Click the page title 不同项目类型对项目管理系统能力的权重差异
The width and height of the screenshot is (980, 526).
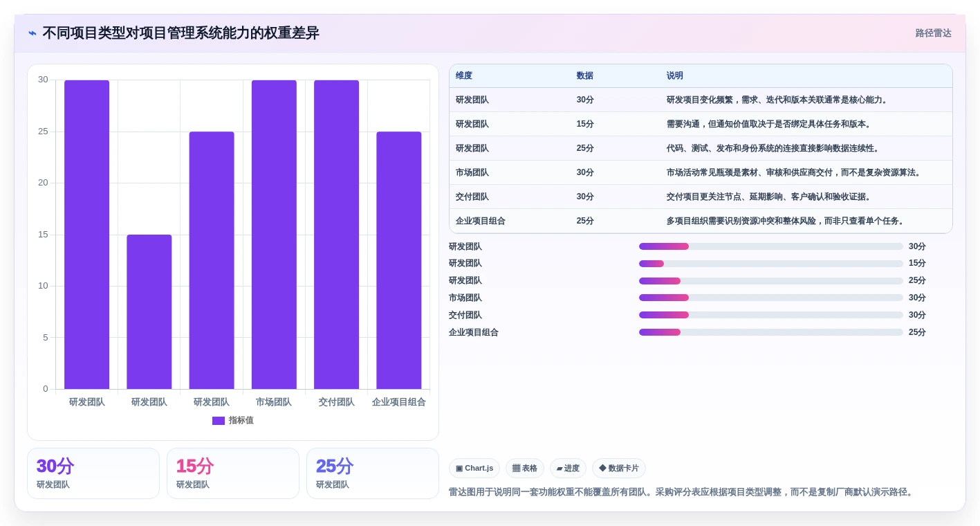(181, 33)
